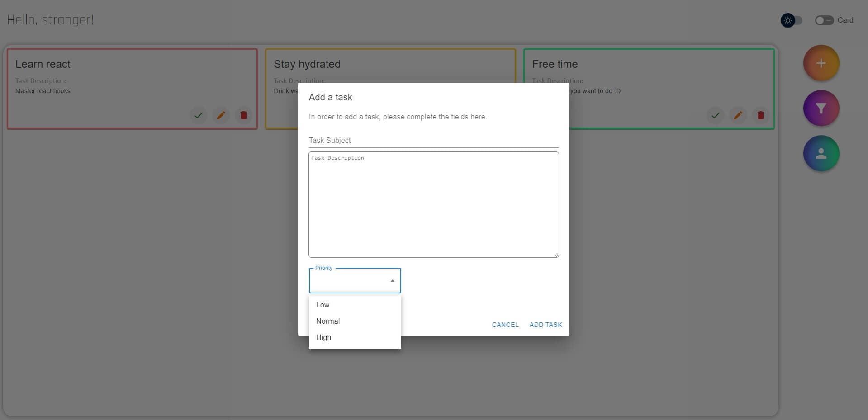The image size is (868, 420).
Task: Click the dialog instruction text
Action: tap(398, 117)
